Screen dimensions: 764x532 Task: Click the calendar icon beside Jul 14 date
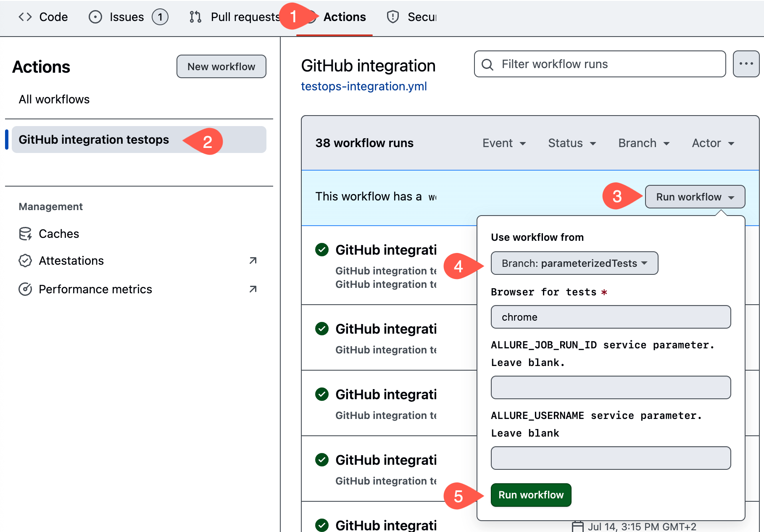point(577,526)
